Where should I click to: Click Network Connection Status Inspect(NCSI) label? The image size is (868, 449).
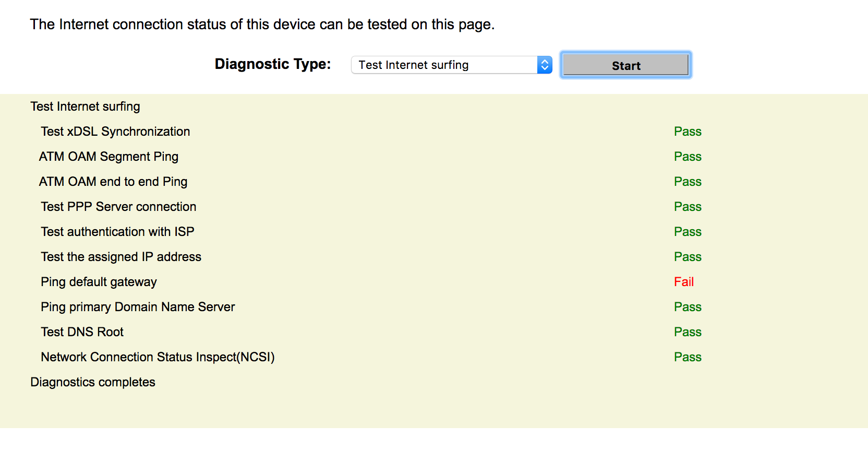pos(158,357)
